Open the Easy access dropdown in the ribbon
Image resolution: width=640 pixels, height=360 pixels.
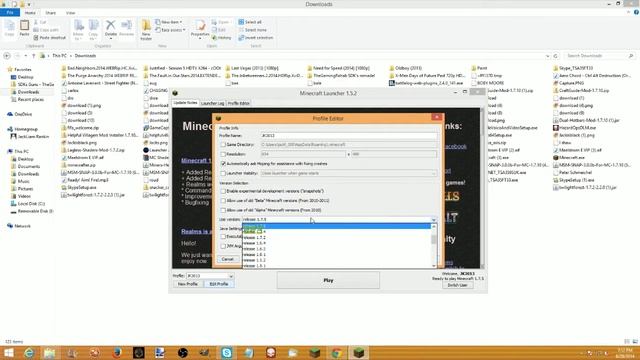pos(171,30)
